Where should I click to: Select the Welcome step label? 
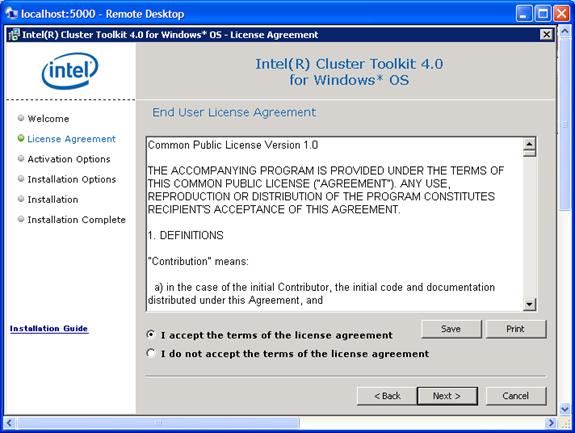point(48,119)
